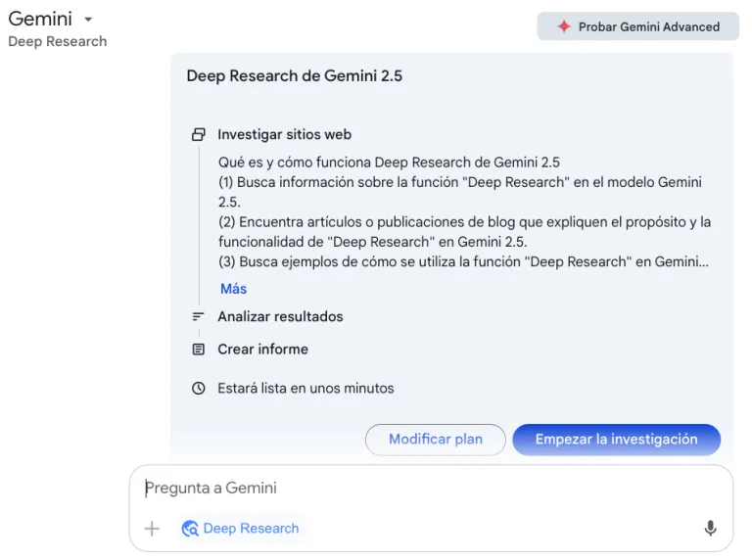Viewport: 752px width, 560px height.
Task: Click the red sparkle icon in Probar Gemini Advanced
Action: click(564, 26)
